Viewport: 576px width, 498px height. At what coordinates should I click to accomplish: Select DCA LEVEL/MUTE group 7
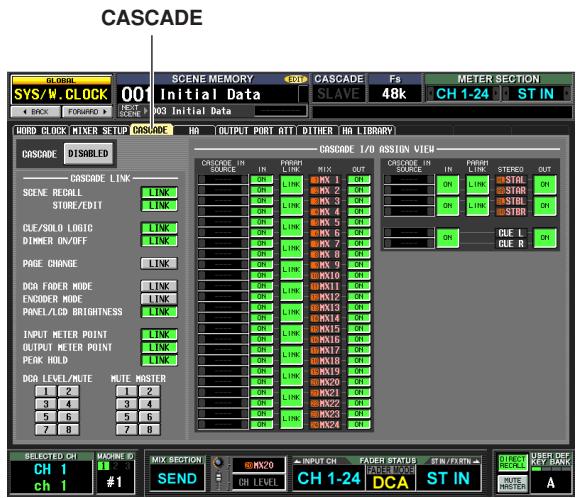pyautogui.click(x=46, y=429)
